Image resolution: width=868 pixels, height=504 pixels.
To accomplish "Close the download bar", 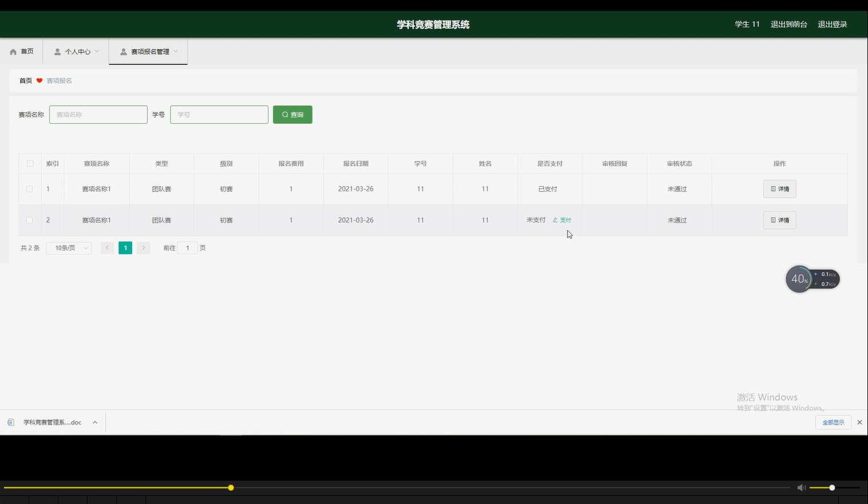I will pyautogui.click(x=859, y=422).
